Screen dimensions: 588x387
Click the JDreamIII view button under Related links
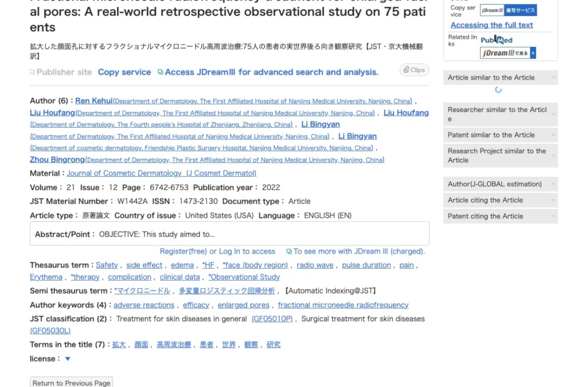pos(508,53)
